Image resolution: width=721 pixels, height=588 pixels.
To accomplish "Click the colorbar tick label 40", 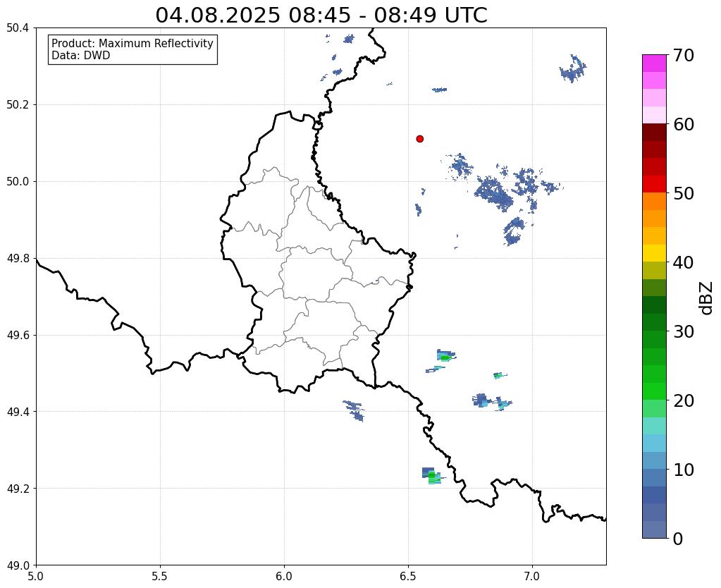I will pyautogui.click(x=684, y=262).
